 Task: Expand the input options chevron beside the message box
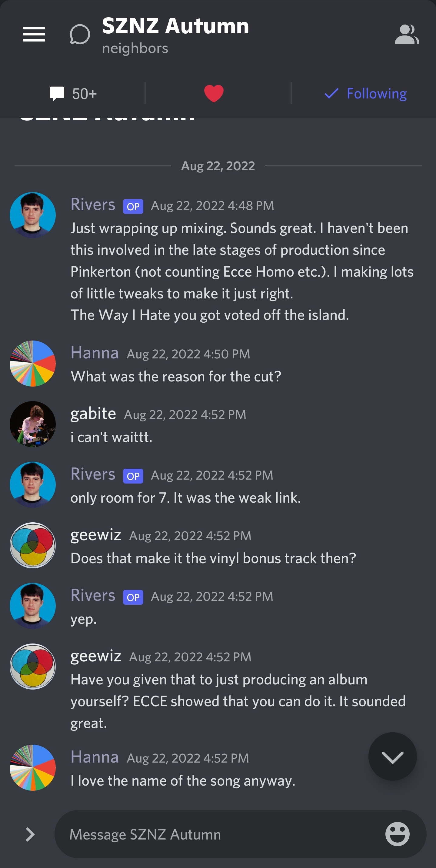(30, 834)
